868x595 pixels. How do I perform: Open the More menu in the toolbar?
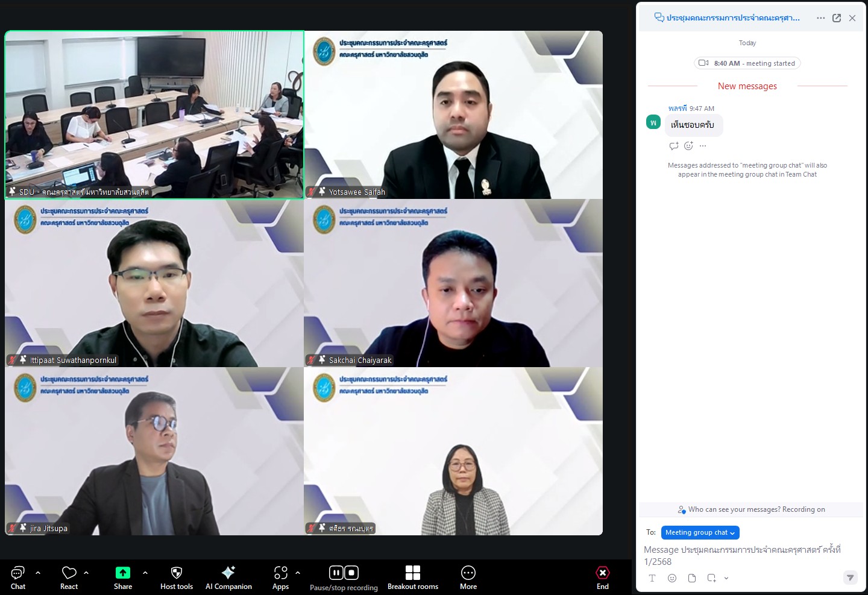tap(468, 573)
